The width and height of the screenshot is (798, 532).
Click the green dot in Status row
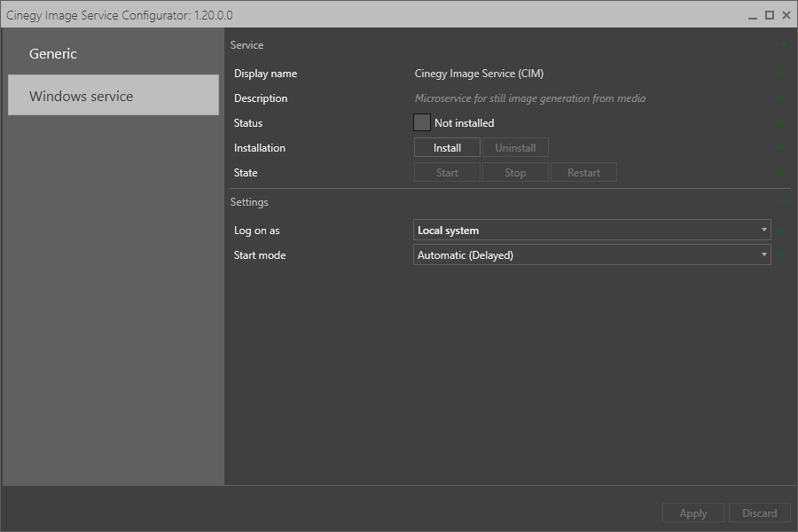tap(780, 122)
